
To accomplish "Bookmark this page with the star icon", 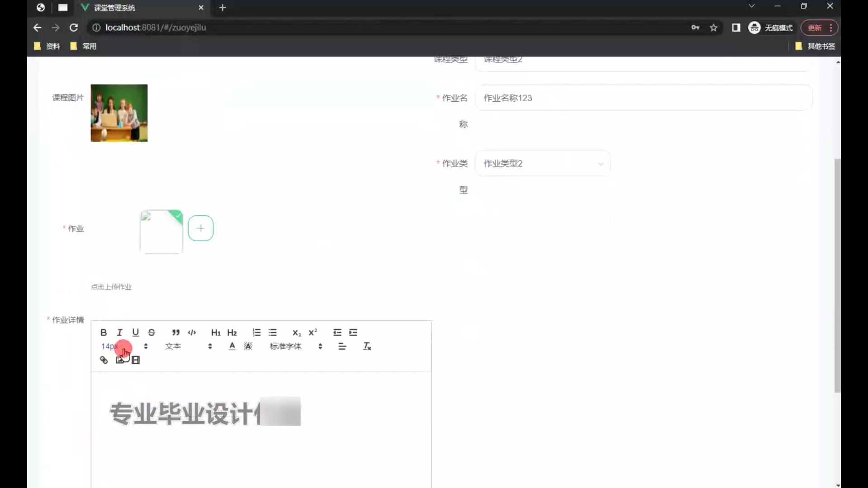I will coord(713,28).
